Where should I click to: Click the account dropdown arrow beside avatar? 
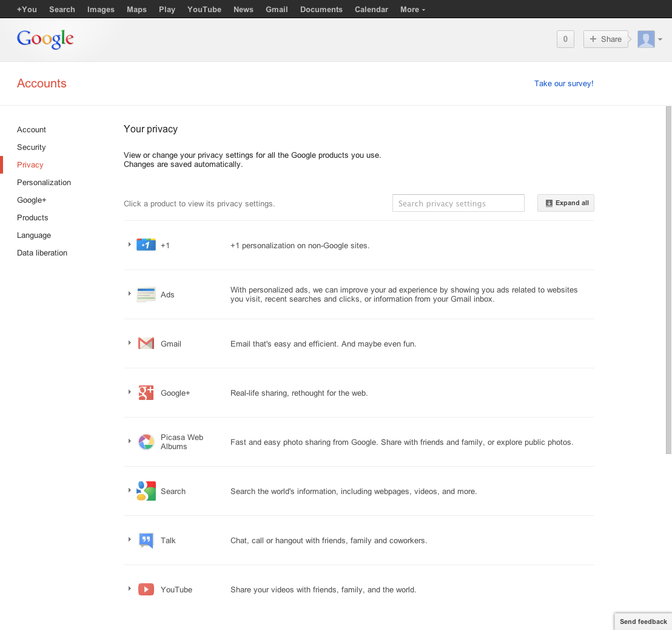[660, 39]
